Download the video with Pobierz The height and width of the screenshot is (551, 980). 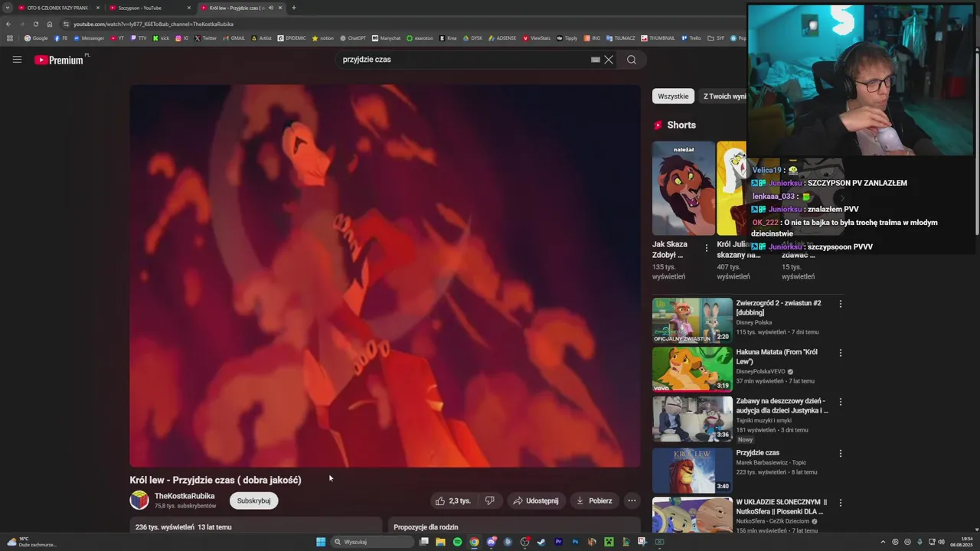point(594,500)
